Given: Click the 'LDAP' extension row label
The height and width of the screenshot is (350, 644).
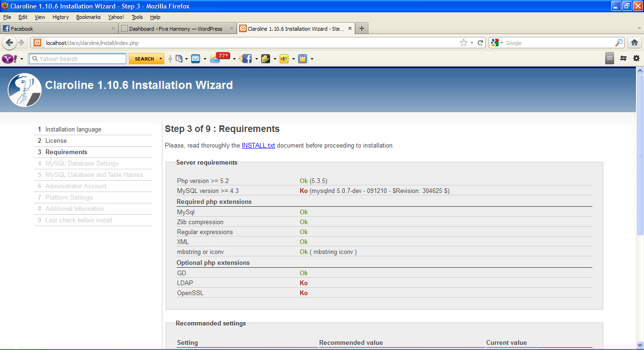Looking at the screenshot, I should [185, 283].
